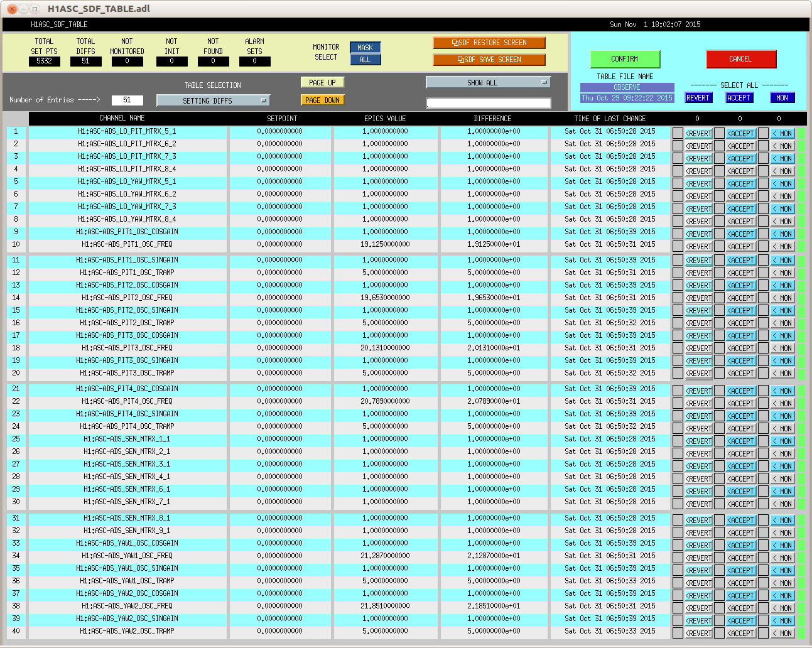Click MON for row 20 PIT3_OSC_TRAMP
The width and height of the screenshot is (812, 648).
click(782, 374)
